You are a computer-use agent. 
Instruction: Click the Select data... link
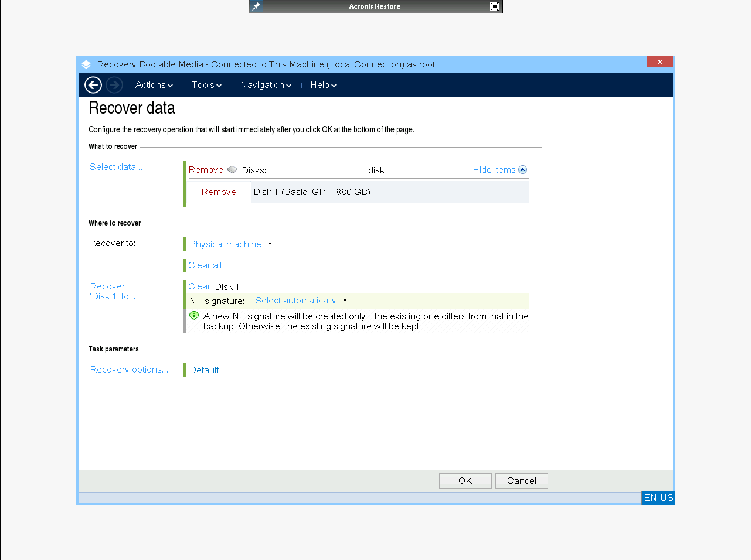[x=116, y=167]
